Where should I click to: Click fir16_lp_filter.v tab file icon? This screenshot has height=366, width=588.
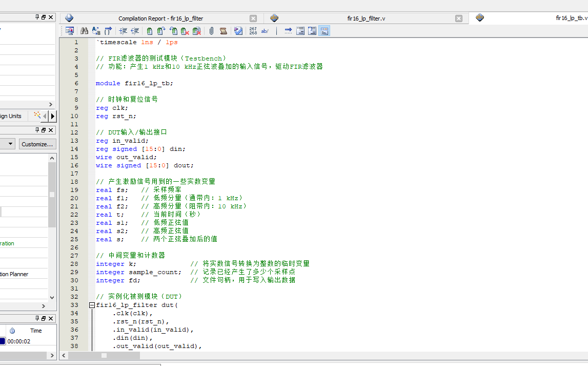click(274, 18)
